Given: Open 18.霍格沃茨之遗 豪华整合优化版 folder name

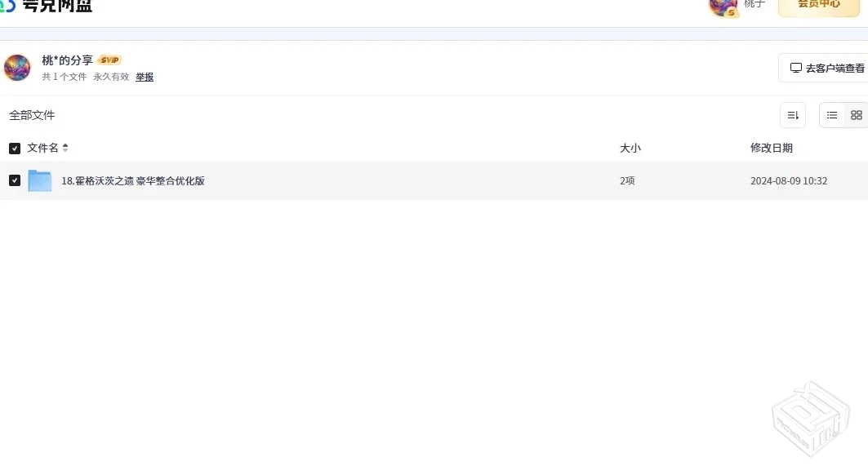Looking at the screenshot, I should 133,181.
